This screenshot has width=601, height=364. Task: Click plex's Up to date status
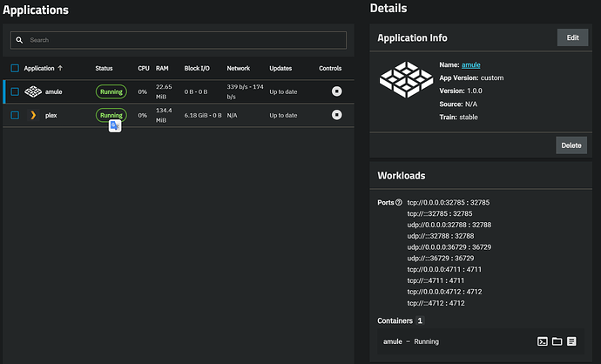[283, 115]
